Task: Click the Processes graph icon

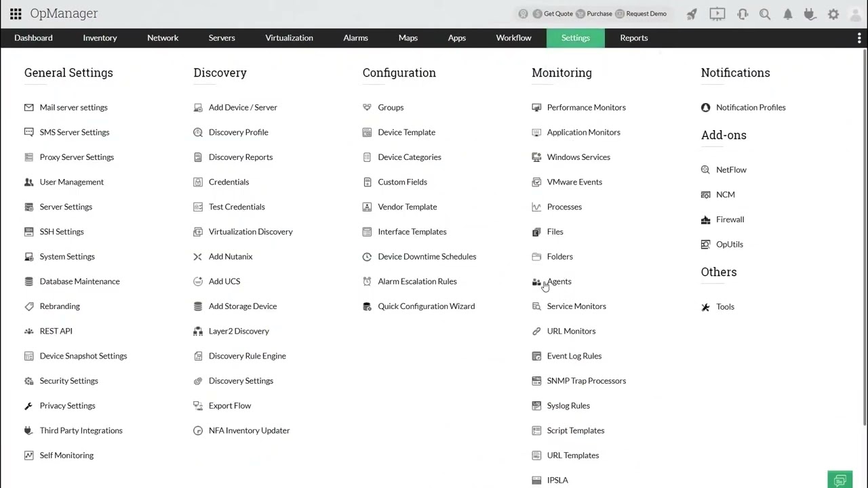Action: pyautogui.click(x=536, y=207)
